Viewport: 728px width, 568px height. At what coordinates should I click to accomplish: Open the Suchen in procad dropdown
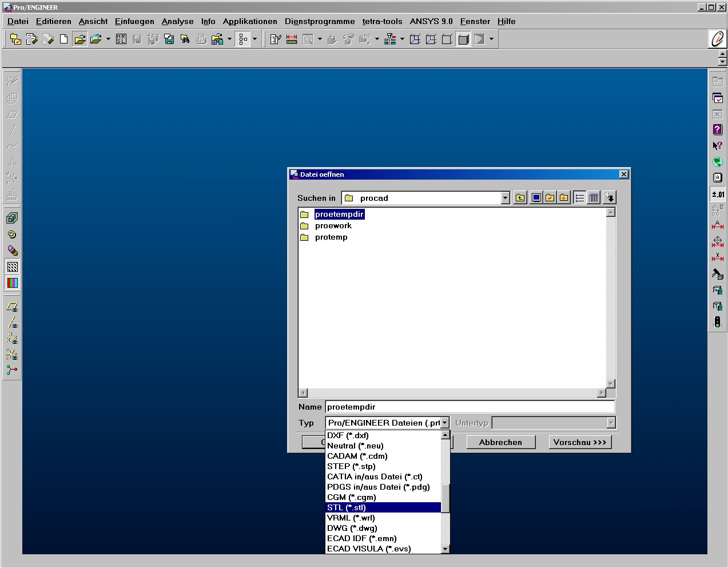[505, 198]
